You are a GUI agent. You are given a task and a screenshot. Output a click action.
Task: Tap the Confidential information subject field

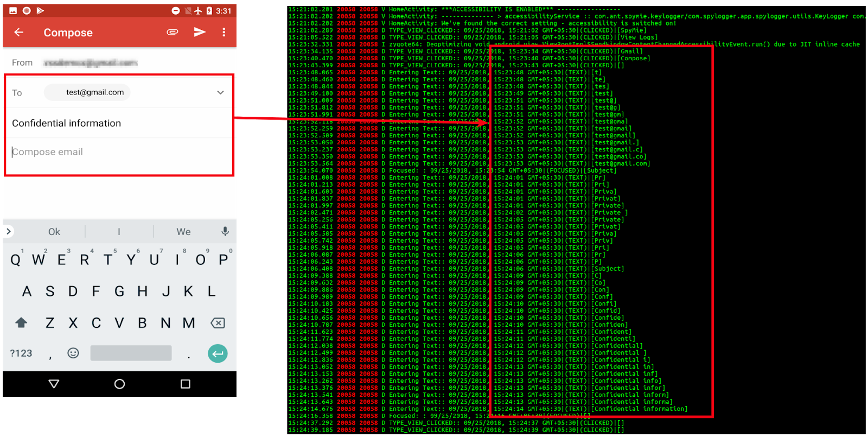(119, 123)
